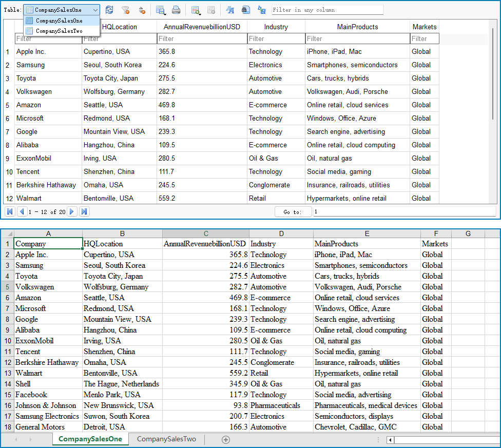Screen dimensions: 501x448
Task: Open the export table data icon
Action: pos(160,9)
